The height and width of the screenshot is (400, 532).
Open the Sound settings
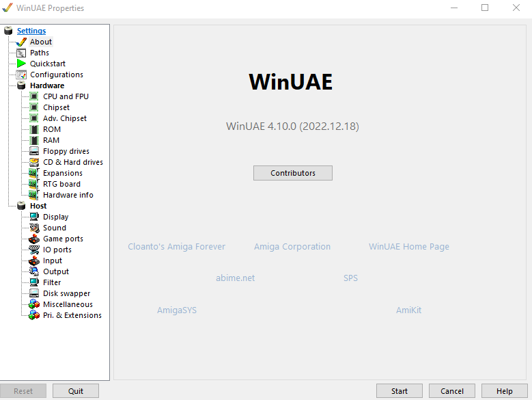pyautogui.click(x=54, y=228)
